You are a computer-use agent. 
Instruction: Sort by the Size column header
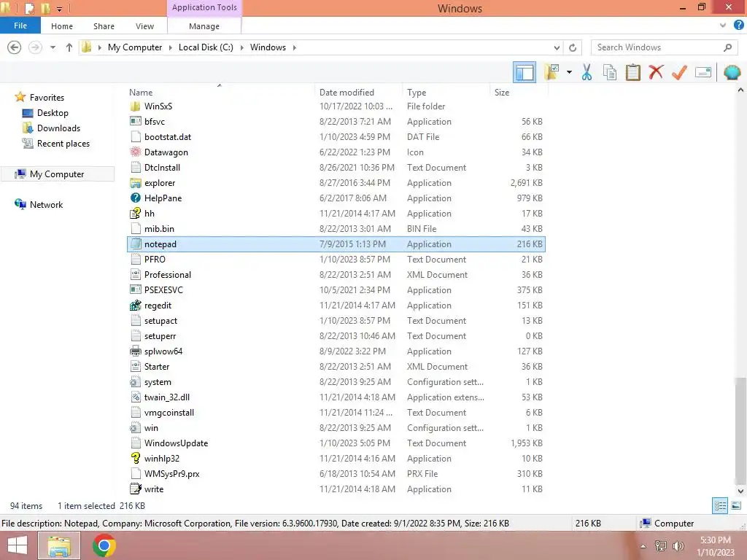[502, 93]
